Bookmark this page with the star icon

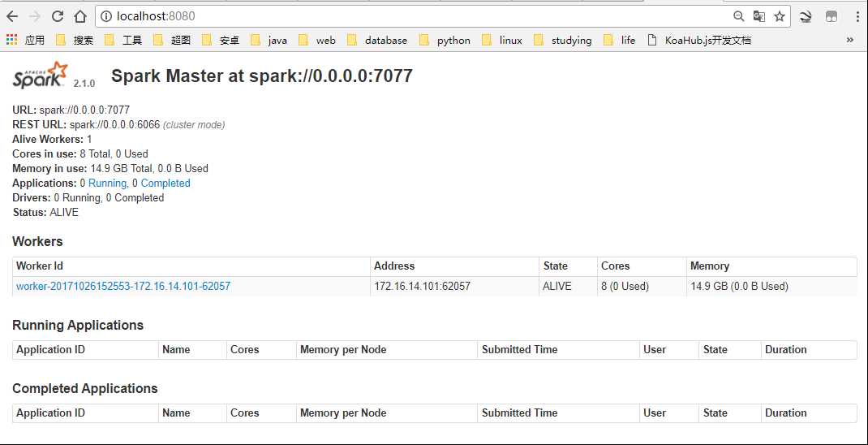(780, 16)
